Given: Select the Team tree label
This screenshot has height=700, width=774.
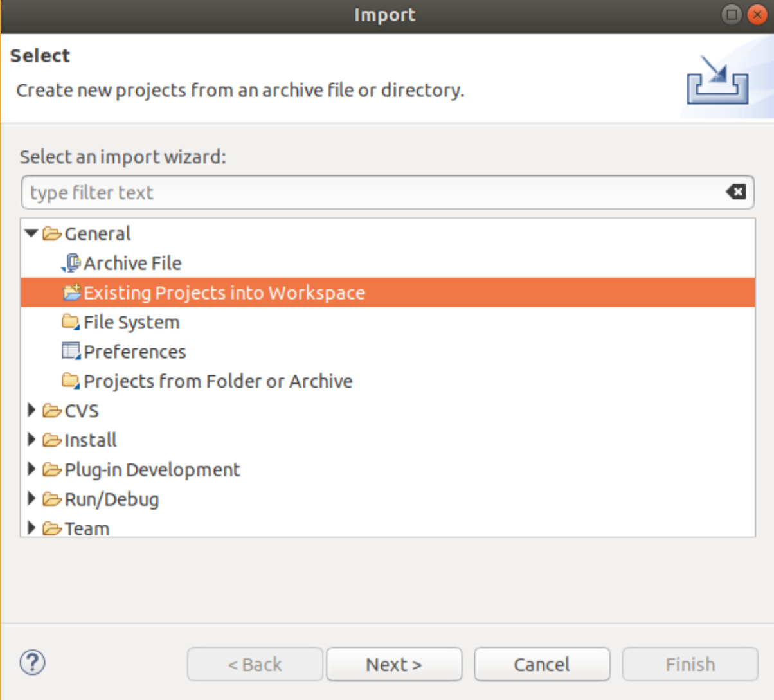Looking at the screenshot, I should [x=87, y=528].
